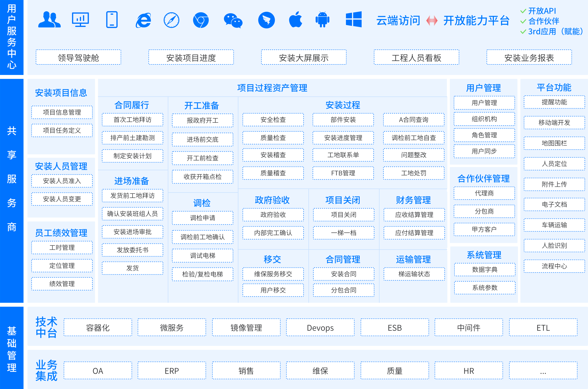Screen dimensions: 588x389
Task: Click the 合作伙伴 checkmark item
Action: coord(540,21)
